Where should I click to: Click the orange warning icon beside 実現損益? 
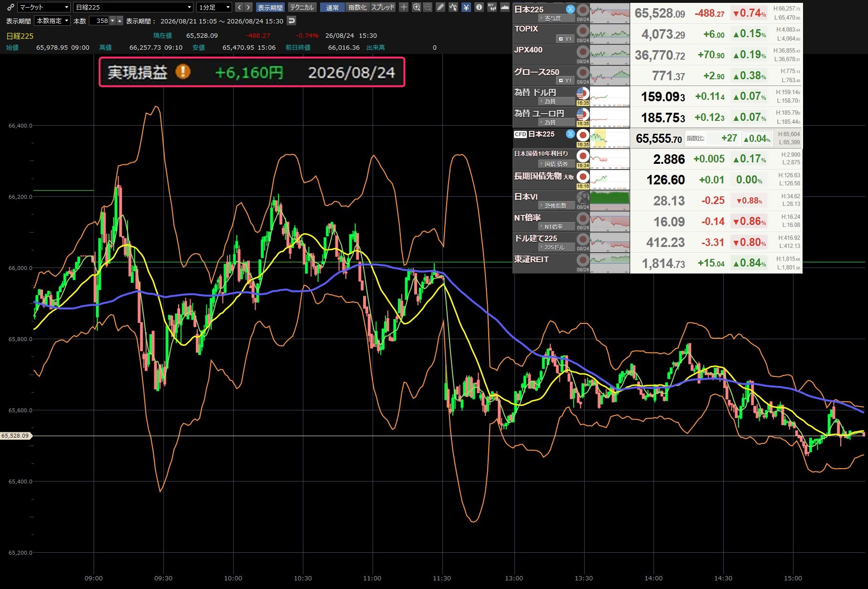point(182,72)
